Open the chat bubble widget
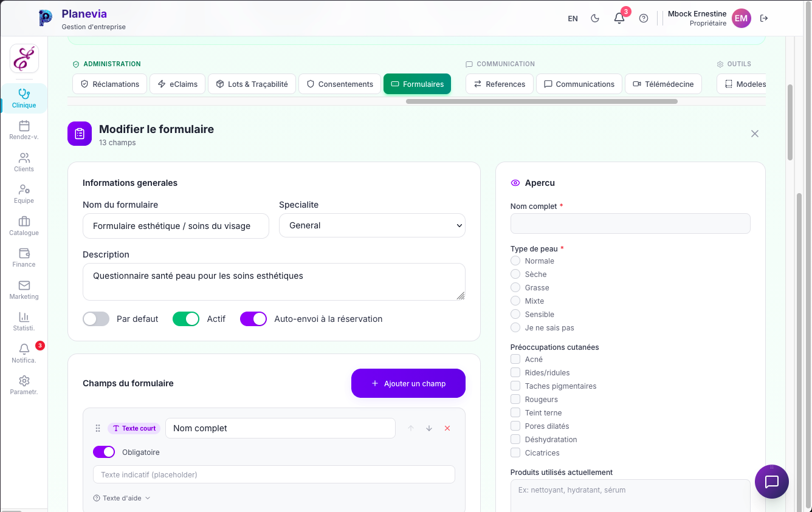The height and width of the screenshot is (512, 812). point(772,482)
